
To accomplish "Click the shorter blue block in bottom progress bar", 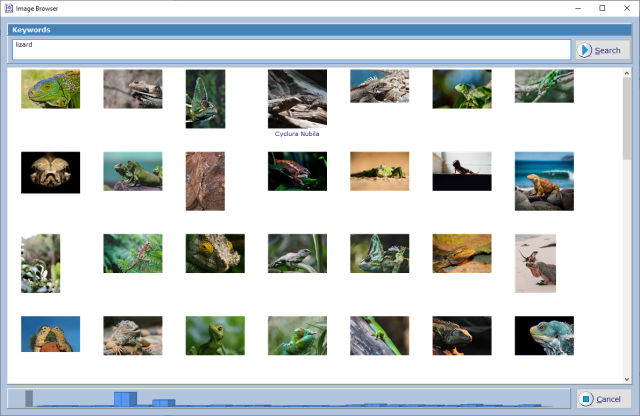I will [164, 403].
